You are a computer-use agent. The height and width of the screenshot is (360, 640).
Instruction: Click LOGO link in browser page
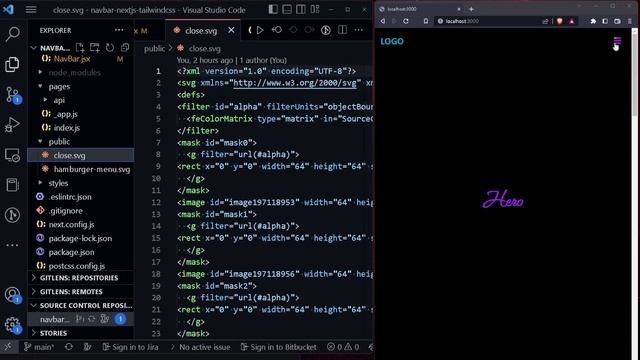point(392,41)
